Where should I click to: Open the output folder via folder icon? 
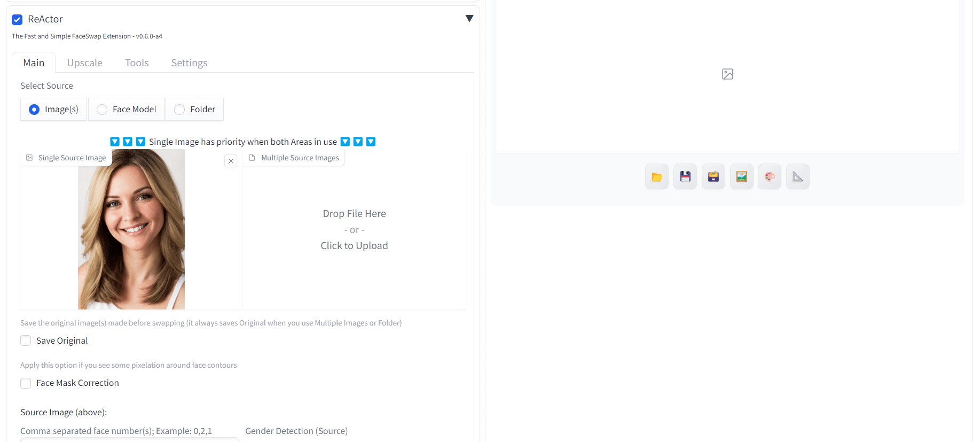[x=656, y=177]
